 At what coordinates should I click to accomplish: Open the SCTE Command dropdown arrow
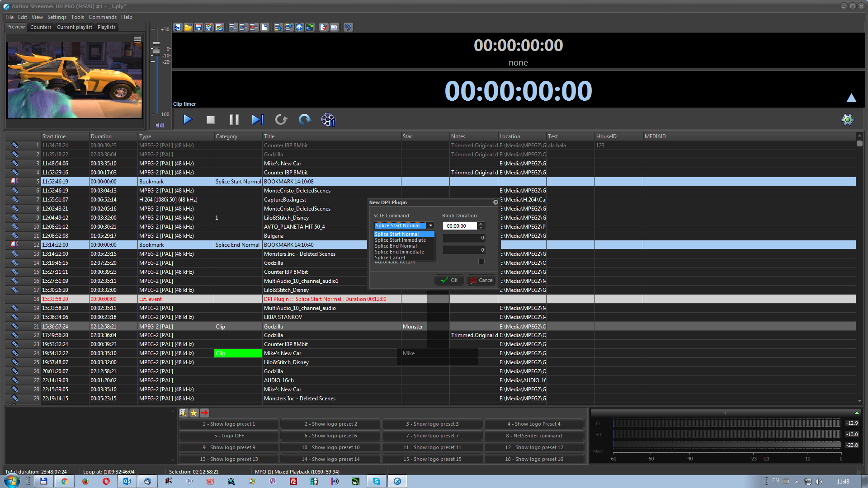tap(430, 225)
